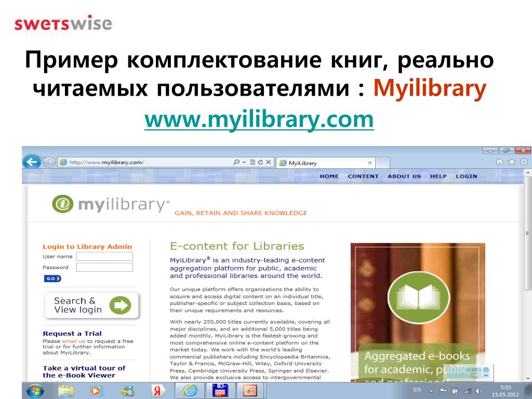Open HOME in the site navigation
The image size is (532, 399).
pos(329,177)
